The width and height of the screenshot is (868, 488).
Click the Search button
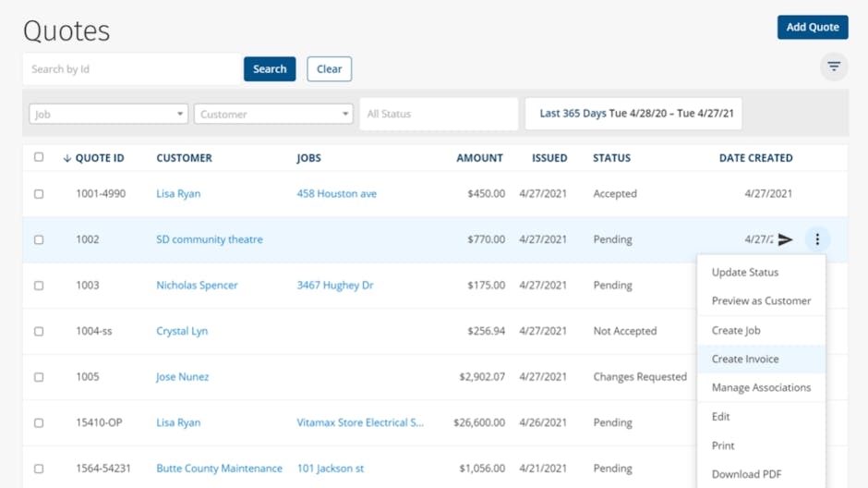click(x=270, y=69)
